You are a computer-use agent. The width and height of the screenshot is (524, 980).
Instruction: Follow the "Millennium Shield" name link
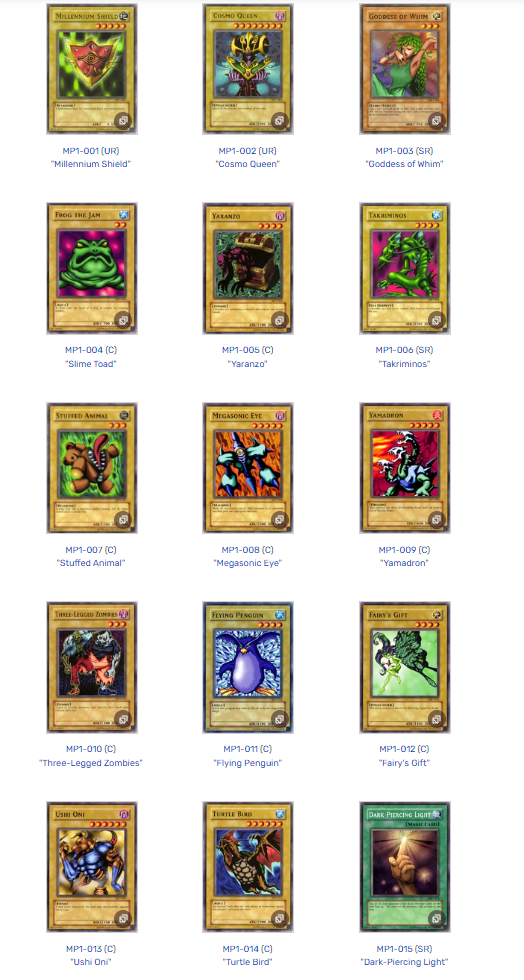click(91, 164)
